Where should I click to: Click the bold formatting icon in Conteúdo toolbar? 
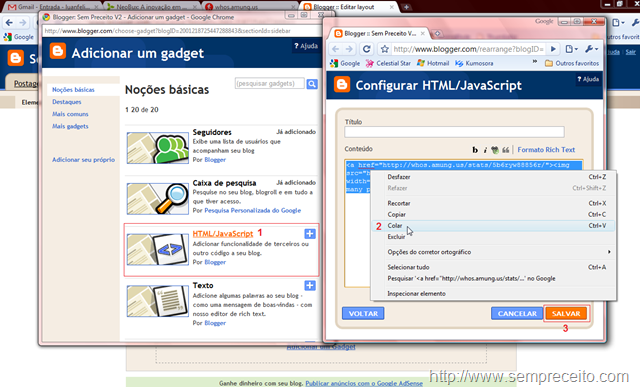(475, 150)
